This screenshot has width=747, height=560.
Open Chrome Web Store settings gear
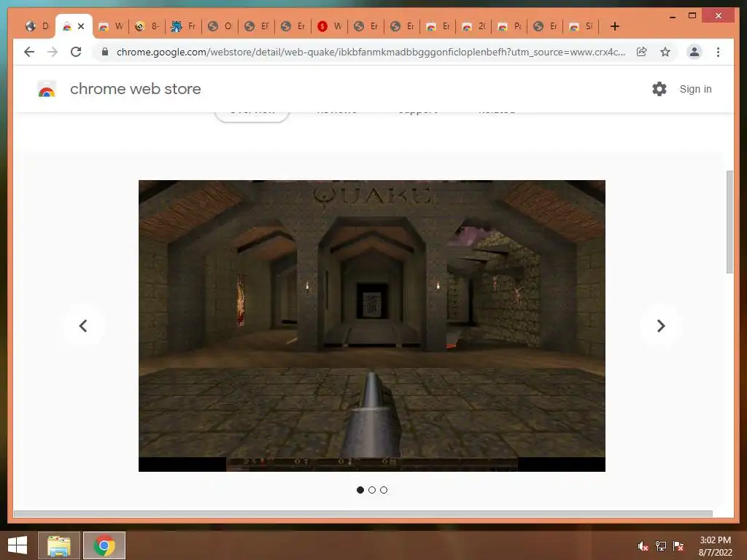[659, 89]
